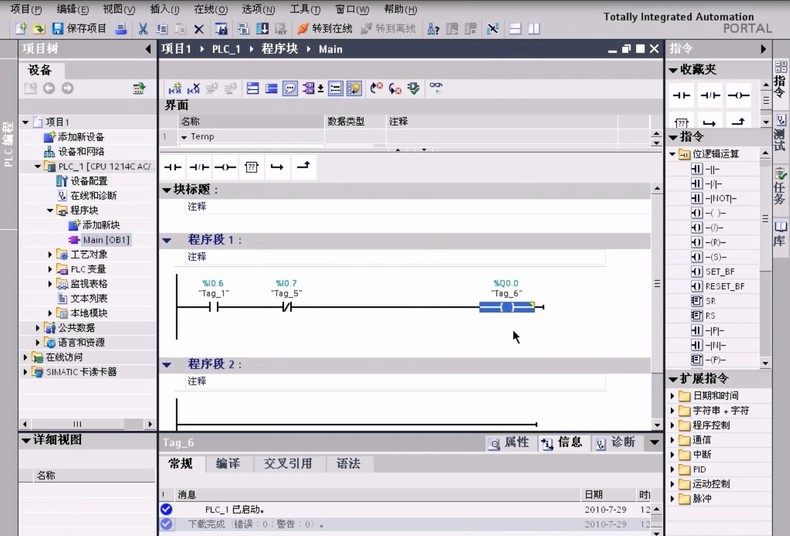Screen dimensions: 790x536
Task: Collapse the Program blocks folder in the project tree
Action: click(50, 211)
